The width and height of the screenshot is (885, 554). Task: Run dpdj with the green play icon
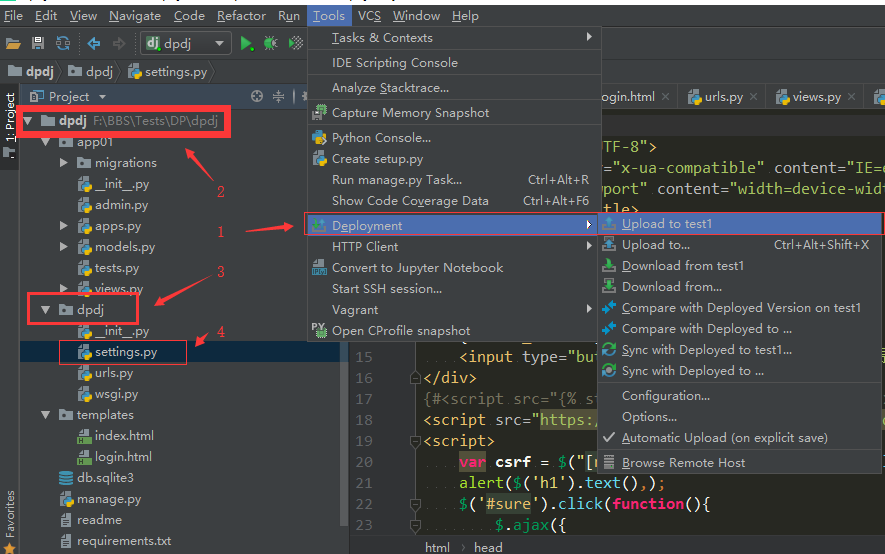tap(246, 44)
